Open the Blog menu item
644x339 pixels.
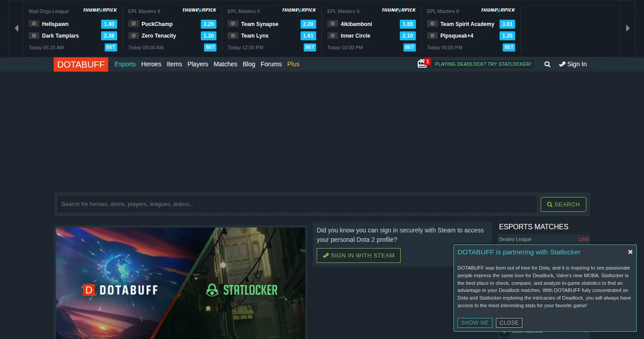point(249,64)
